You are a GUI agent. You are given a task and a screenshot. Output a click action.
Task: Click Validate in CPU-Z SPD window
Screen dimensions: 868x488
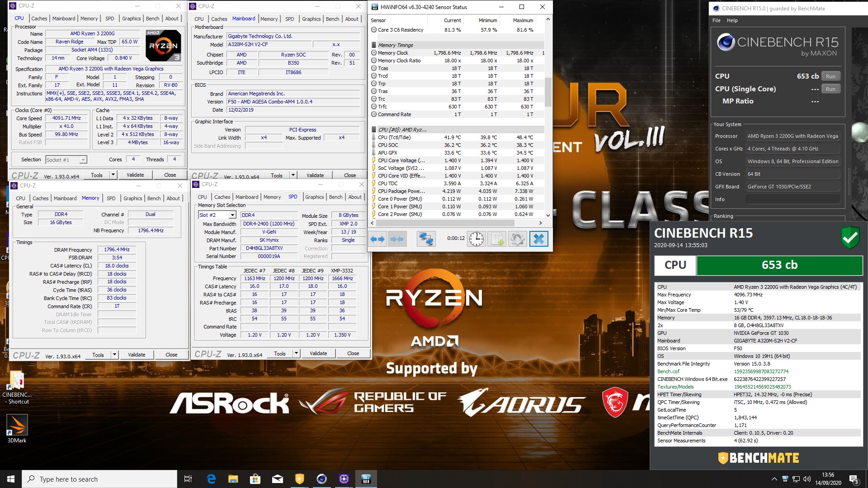tap(318, 353)
